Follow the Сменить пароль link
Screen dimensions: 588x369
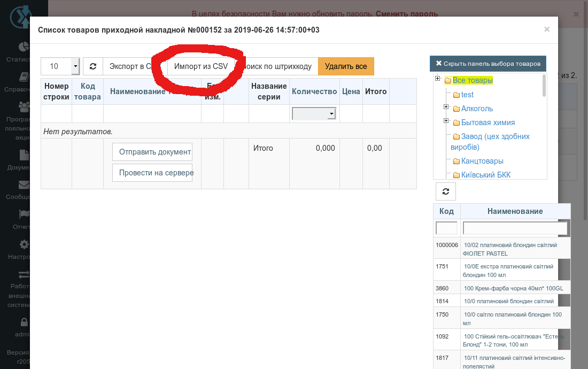[407, 14]
